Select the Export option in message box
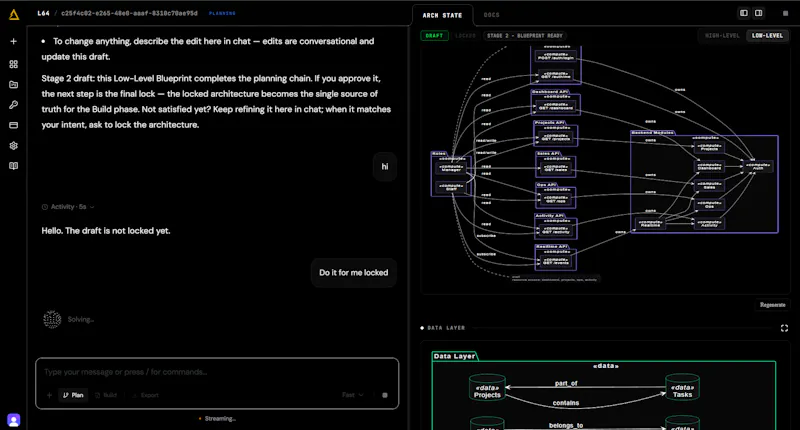This screenshot has height=430, width=800. coord(145,395)
